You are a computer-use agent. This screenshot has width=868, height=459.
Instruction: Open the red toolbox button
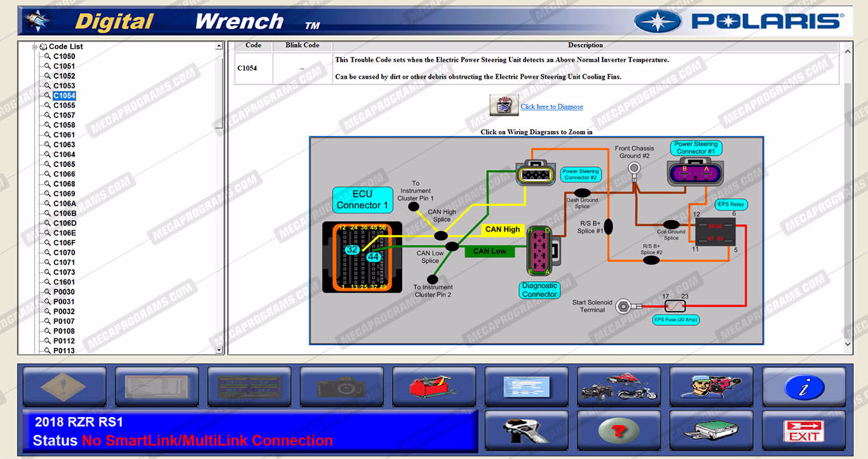pos(434,387)
